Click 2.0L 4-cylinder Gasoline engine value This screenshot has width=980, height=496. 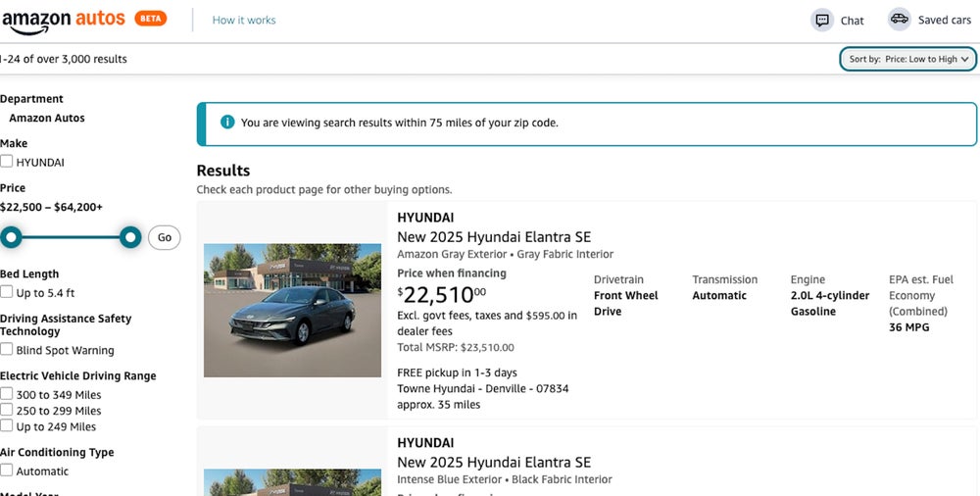(x=830, y=303)
